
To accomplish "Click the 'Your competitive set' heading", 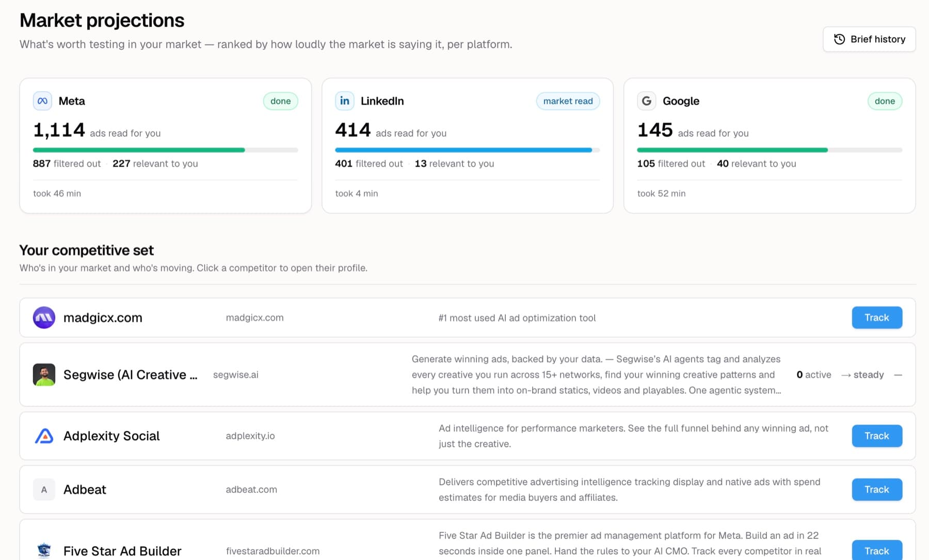I will coord(87,250).
